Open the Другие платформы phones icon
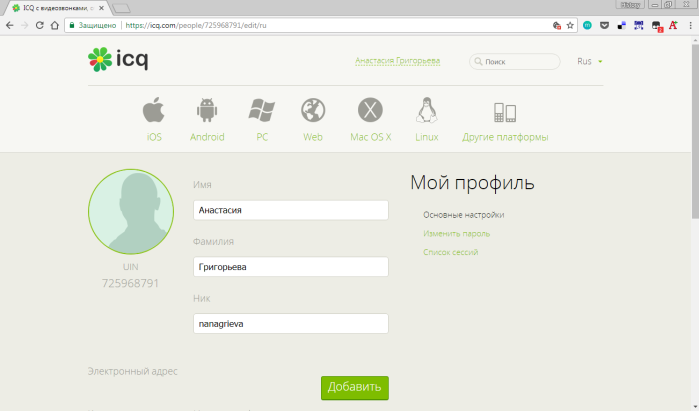 505,112
